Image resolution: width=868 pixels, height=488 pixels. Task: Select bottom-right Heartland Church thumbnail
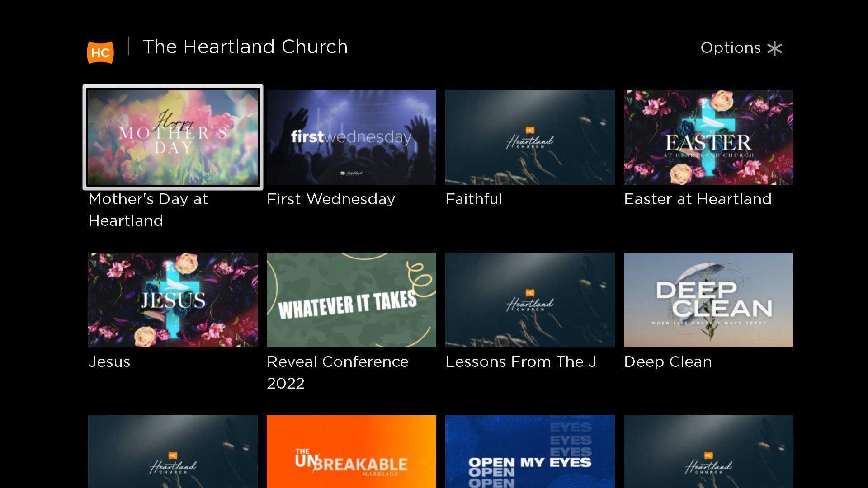click(x=708, y=451)
